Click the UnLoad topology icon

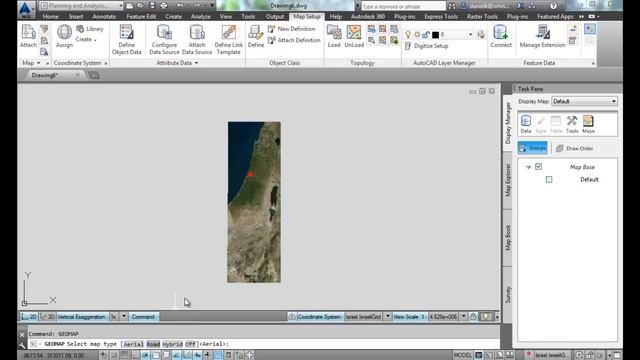[x=354, y=32]
